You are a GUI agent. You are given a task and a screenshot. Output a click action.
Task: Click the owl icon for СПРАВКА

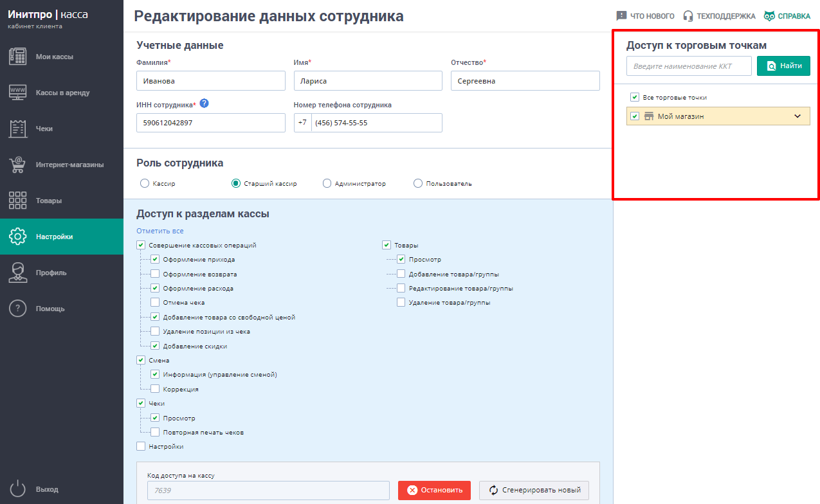click(769, 16)
